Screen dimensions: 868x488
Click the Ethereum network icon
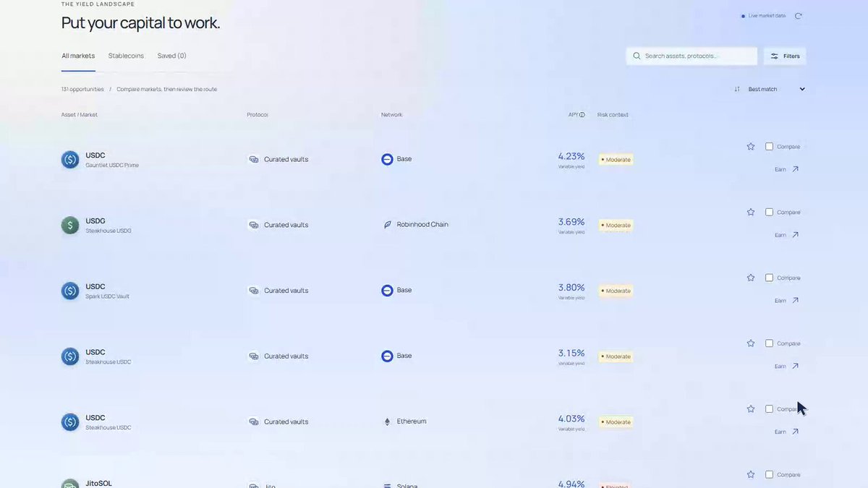387,421
